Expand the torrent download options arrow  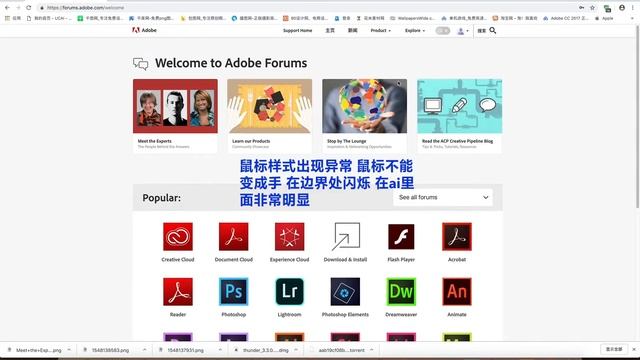(371, 350)
